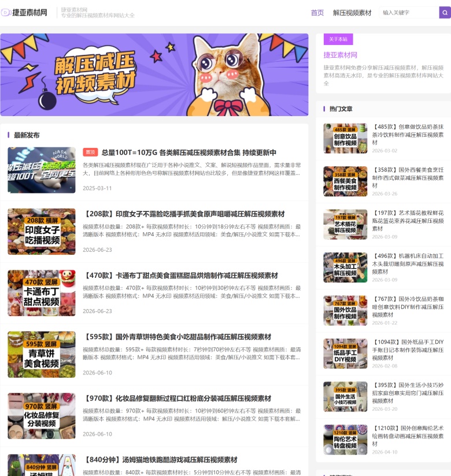The image size is (451, 476).
Task: Click the 840分钟 竖屏 汤姆猫 thumbnail
Action: (41, 465)
